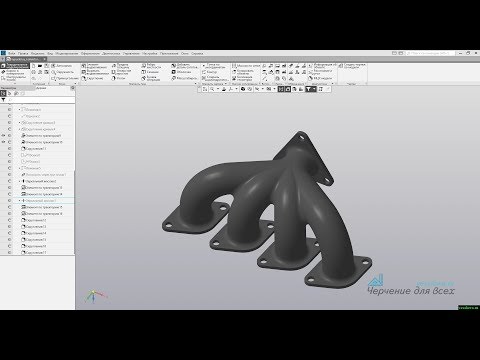This screenshot has height=360, width=480.
Task: Close the open document tab
Action: (x=45, y=59)
